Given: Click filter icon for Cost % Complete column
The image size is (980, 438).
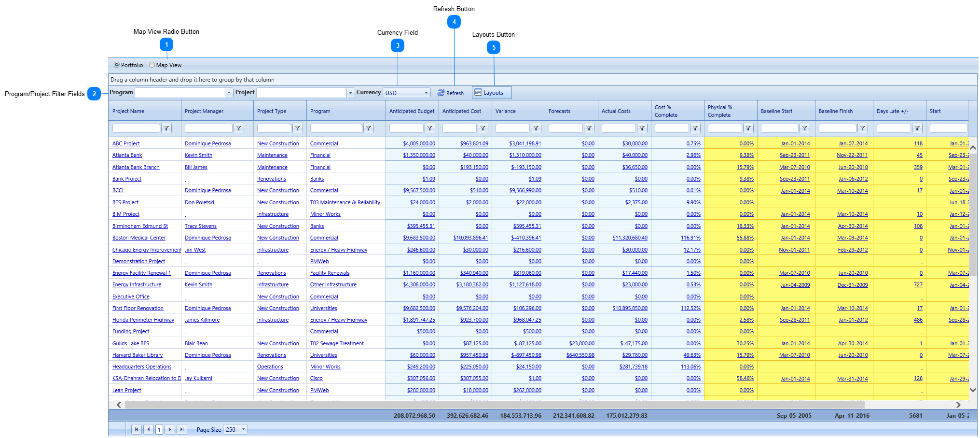Looking at the screenshot, I should tap(695, 128).
